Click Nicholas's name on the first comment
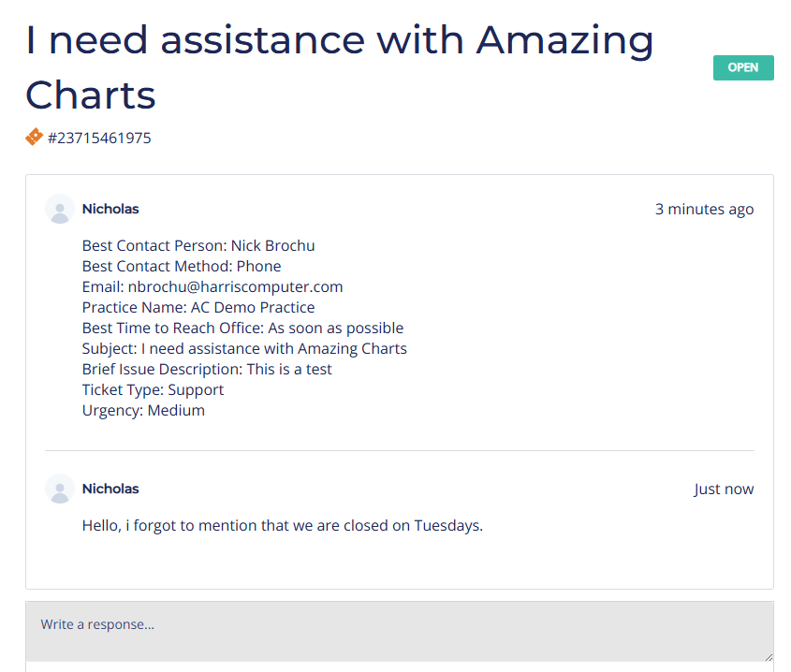Image resolution: width=791 pixels, height=672 pixels. click(x=110, y=209)
